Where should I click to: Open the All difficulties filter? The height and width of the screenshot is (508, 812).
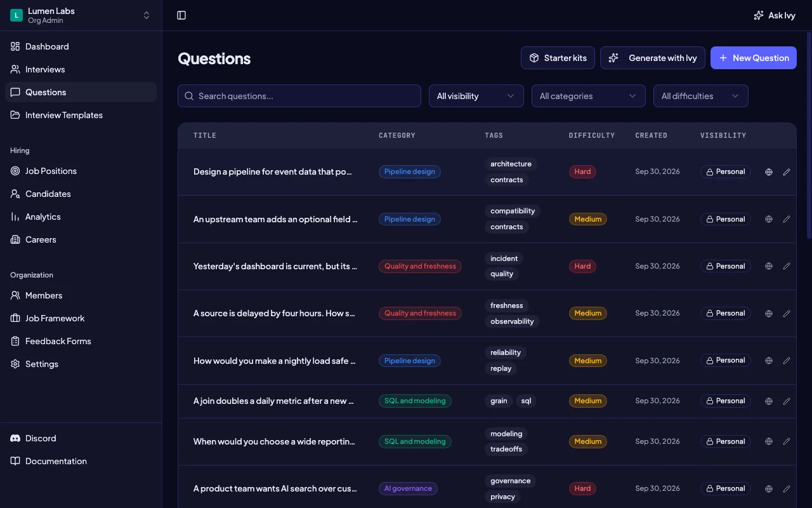coord(701,96)
